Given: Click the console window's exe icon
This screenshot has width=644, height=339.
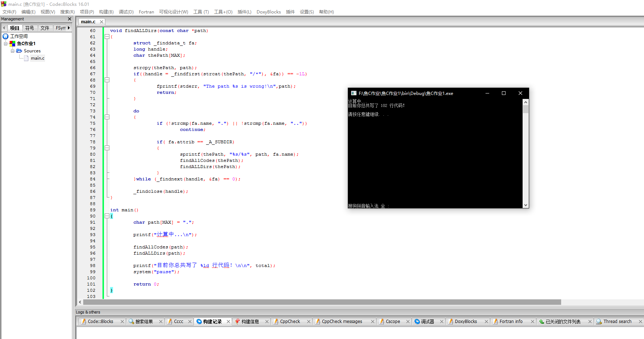Looking at the screenshot, I should tap(354, 93).
